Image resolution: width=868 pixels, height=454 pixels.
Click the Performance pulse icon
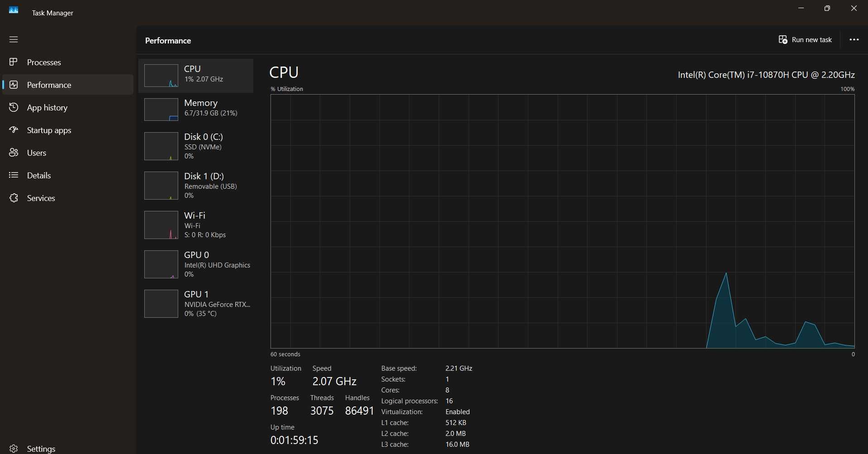(x=14, y=85)
